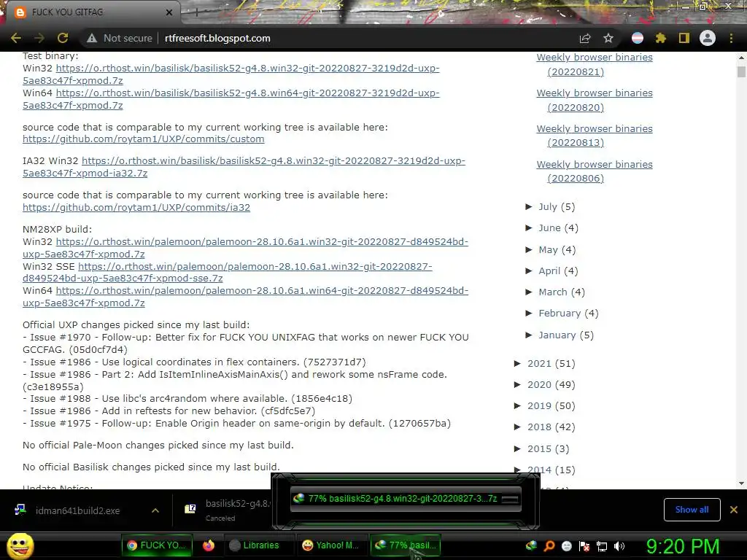This screenshot has height=560, width=747.
Task: Open the Action Center flag icon
Action: 584,546
